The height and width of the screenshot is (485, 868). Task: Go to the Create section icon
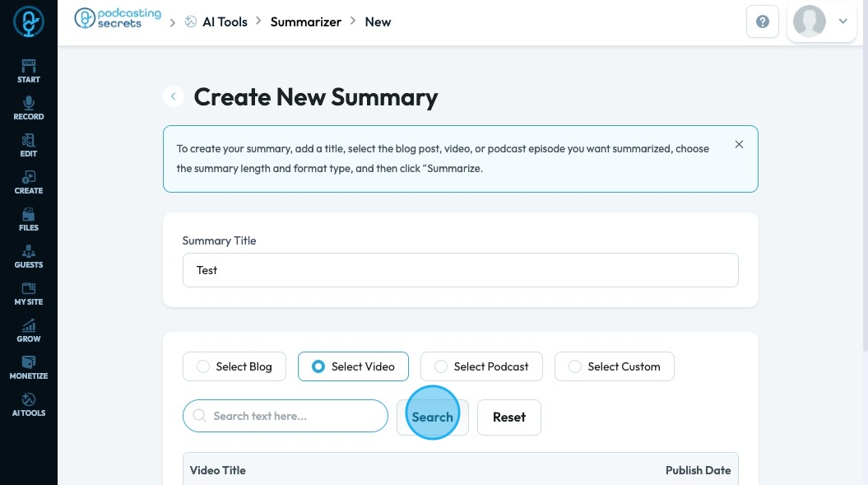click(x=28, y=182)
